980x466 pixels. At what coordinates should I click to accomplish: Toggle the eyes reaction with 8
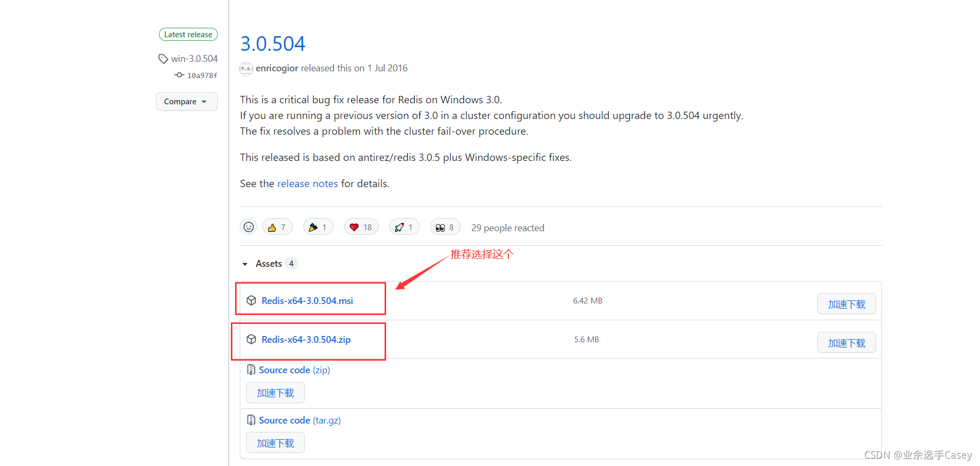[x=445, y=227]
